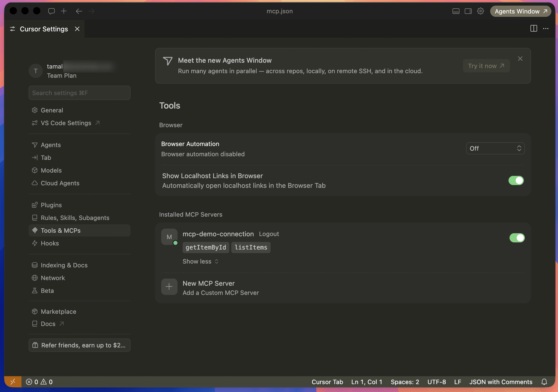Image resolution: width=558 pixels, height=392 pixels.
Task: Click the getItemById tool chip
Action: pyautogui.click(x=206, y=247)
